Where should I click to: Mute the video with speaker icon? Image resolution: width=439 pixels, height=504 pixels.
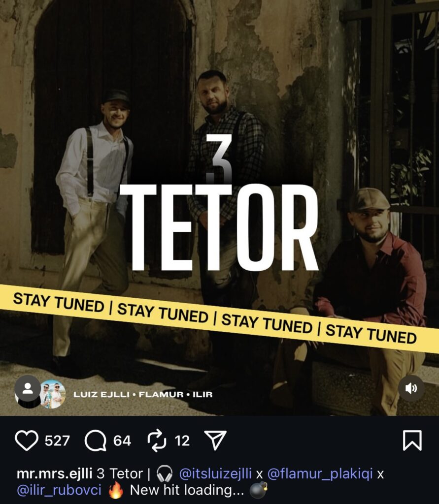[411, 388]
